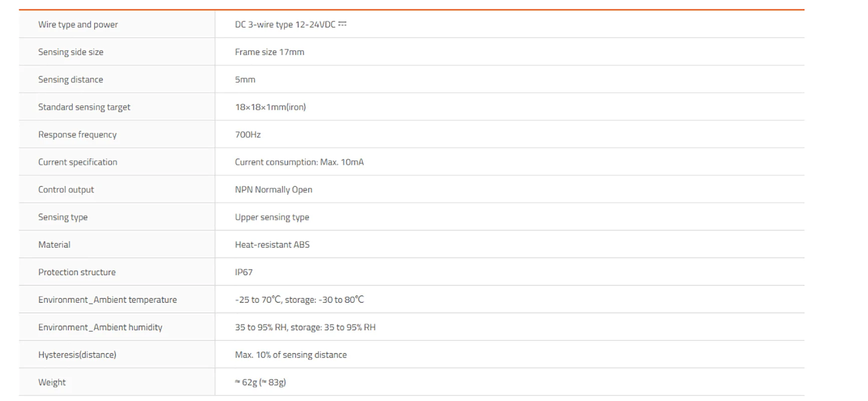Click the "Wire type and power" label
The width and height of the screenshot is (868, 401).
78,25
